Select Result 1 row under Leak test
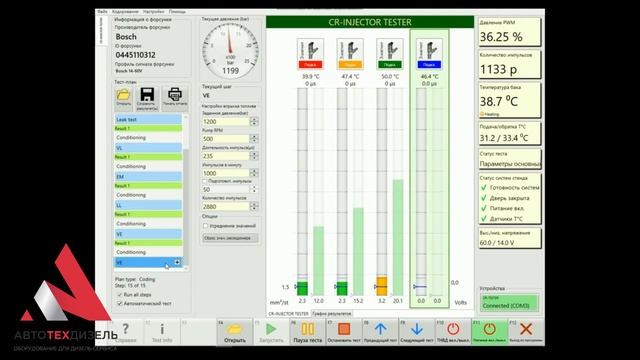The height and width of the screenshot is (360, 640). pyautogui.click(x=148, y=128)
